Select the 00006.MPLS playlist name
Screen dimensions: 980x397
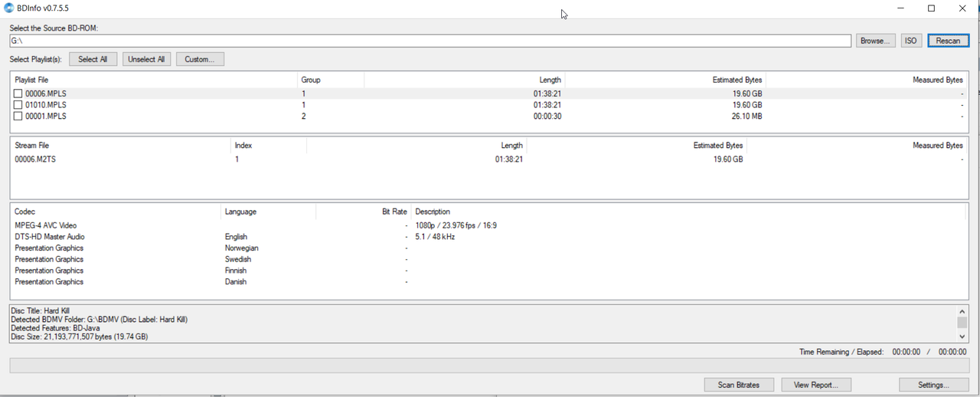(x=46, y=94)
